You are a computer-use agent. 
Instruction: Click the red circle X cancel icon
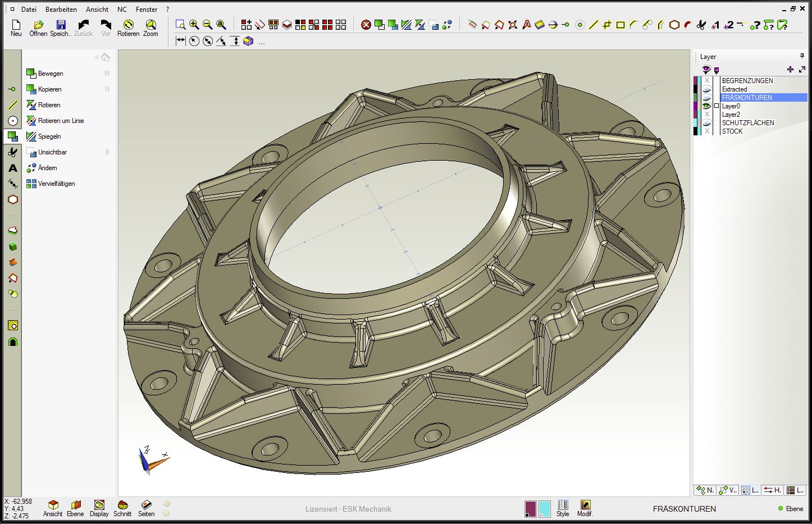pos(366,25)
